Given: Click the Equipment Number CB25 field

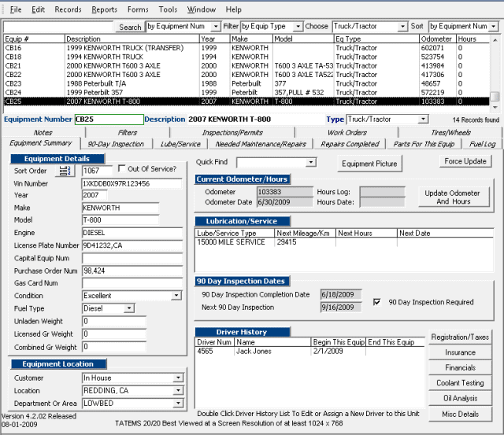Looking at the screenshot, I should (109, 120).
